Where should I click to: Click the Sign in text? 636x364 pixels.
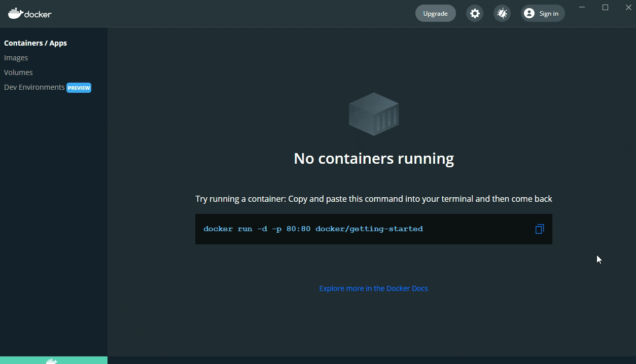click(x=549, y=14)
